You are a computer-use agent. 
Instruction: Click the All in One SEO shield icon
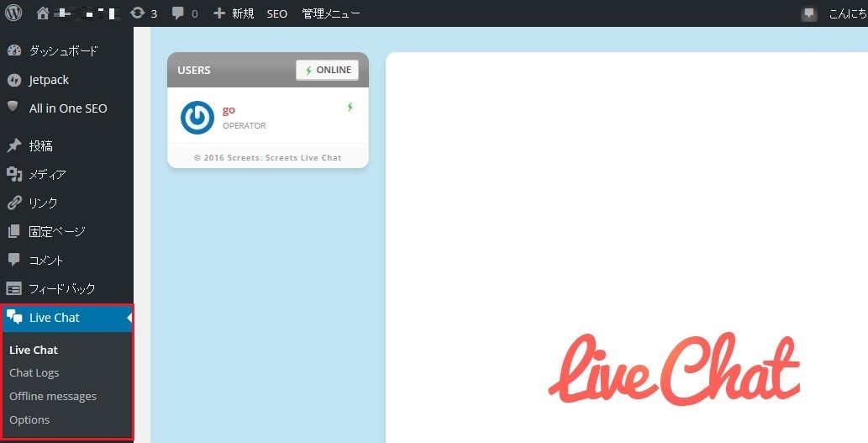point(13,106)
